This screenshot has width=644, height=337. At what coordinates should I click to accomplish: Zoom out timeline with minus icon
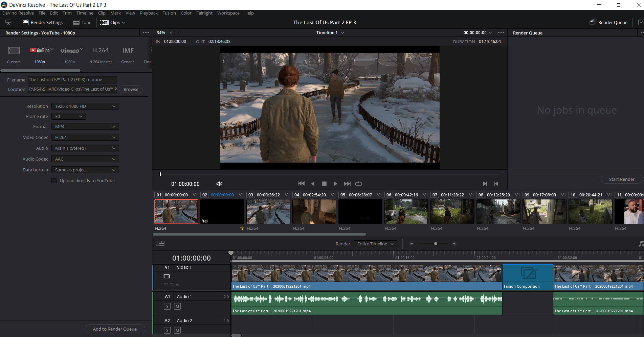tap(412, 243)
